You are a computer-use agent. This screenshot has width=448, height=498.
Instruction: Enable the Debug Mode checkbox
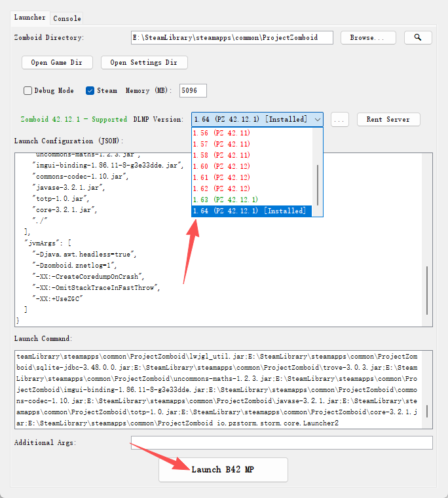(x=28, y=90)
